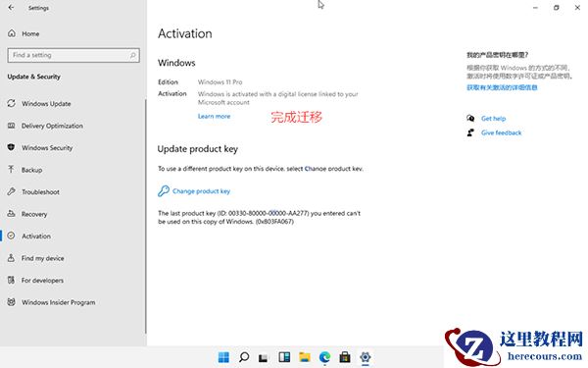Click the Windows Insider Program icon

(11, 302)
